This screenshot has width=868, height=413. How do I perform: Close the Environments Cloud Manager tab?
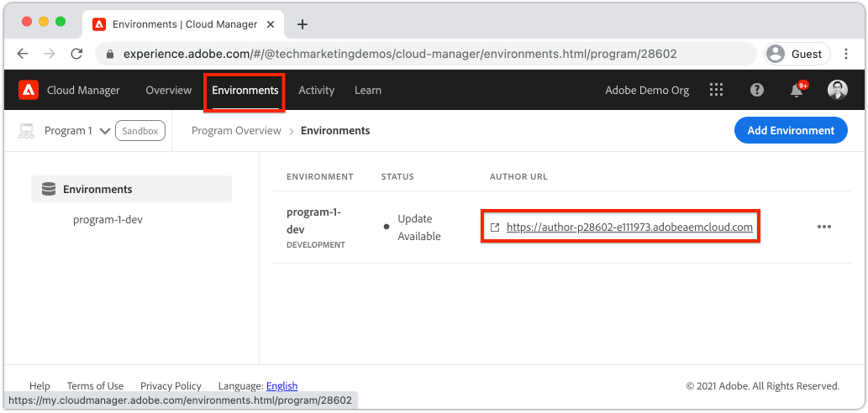tap(271, 24)
